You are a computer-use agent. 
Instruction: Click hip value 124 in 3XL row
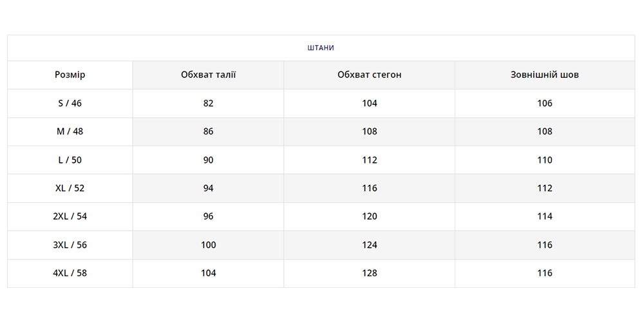[x=369, y=245]
